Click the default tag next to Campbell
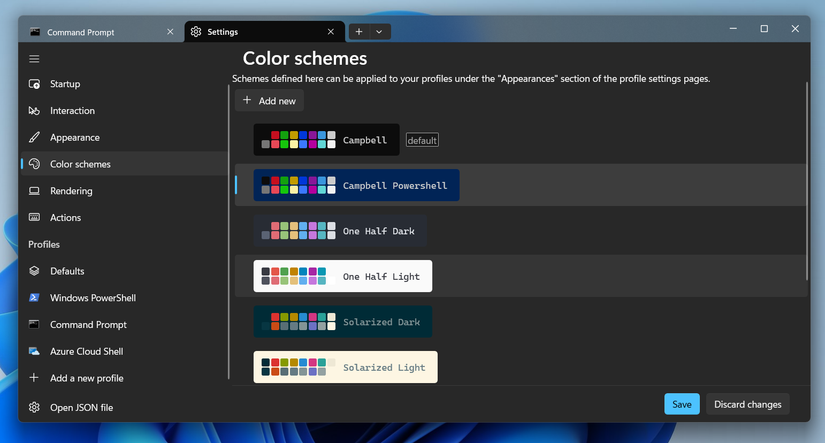The width and height of the screenshot is (825, 443). click(422, 140)
